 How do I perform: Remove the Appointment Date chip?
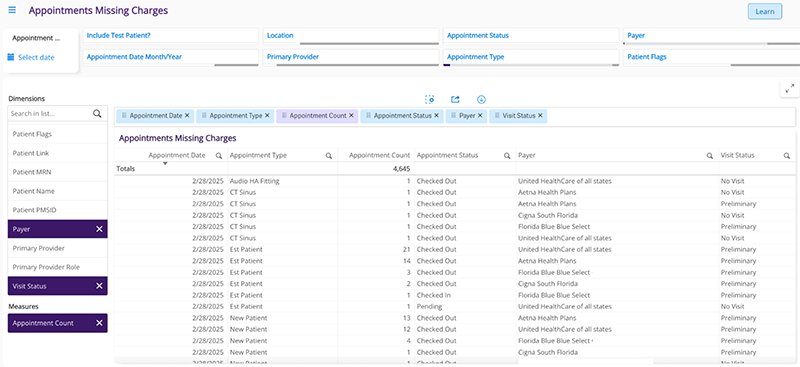click(x=187, y=116)
